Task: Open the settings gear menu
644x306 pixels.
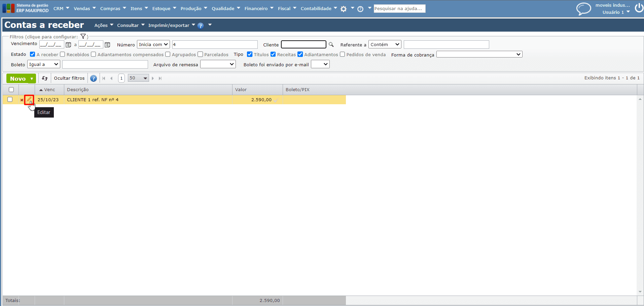Action: 344,9
